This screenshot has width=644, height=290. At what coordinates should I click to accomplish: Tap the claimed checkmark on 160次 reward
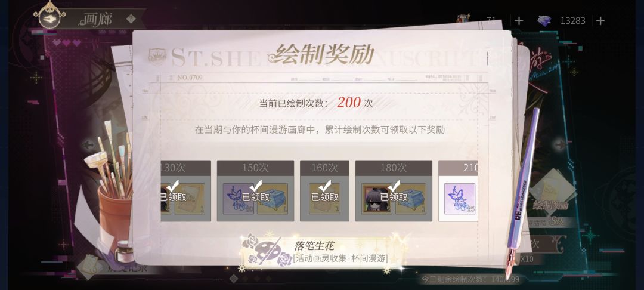(x=324, y=186)
